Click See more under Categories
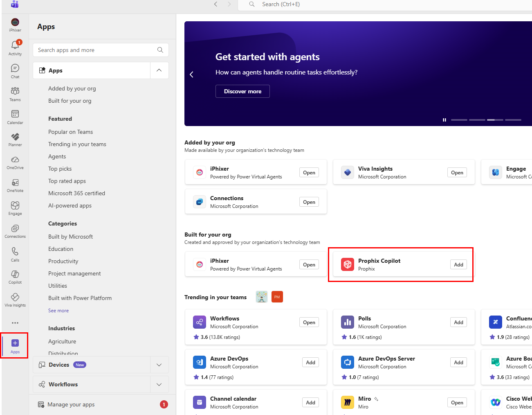Viewport: 532px width, 415px height. point(58,311)
